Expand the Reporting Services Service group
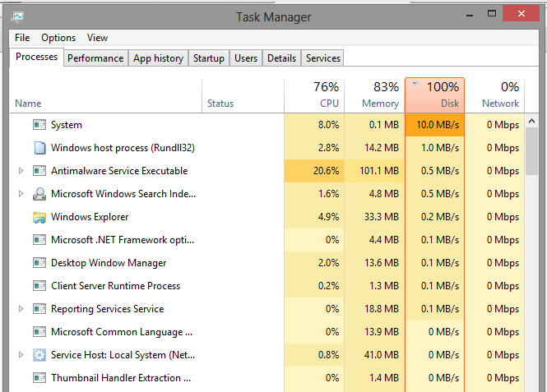 (21, 309)
